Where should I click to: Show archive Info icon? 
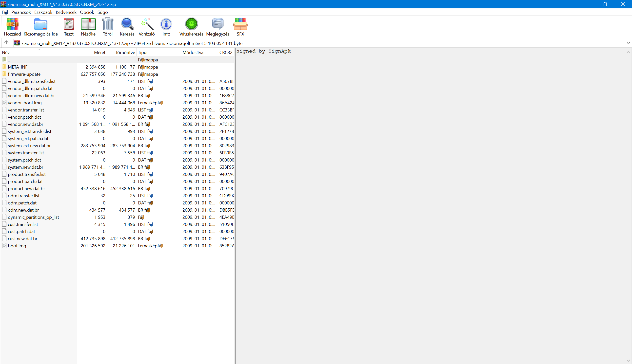(166, 24)
